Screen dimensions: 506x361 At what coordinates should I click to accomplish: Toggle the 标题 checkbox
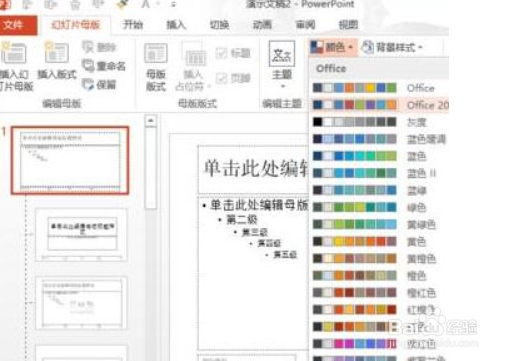click(233, 53)
